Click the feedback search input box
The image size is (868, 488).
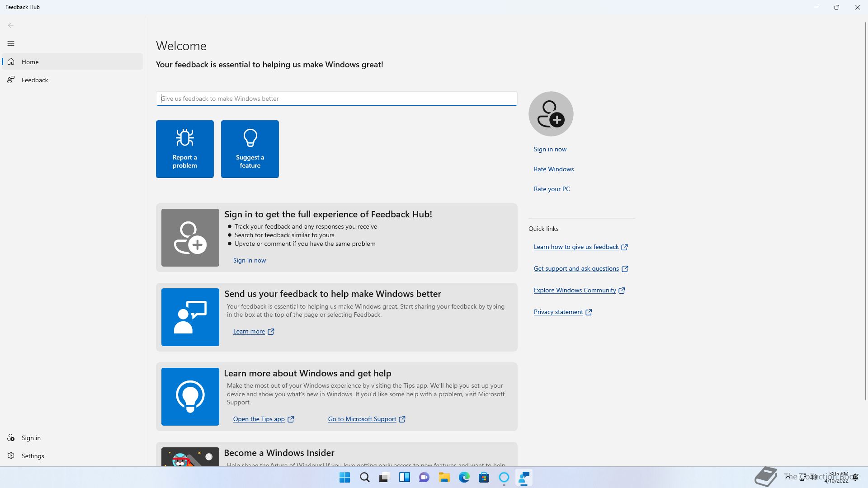336,99
